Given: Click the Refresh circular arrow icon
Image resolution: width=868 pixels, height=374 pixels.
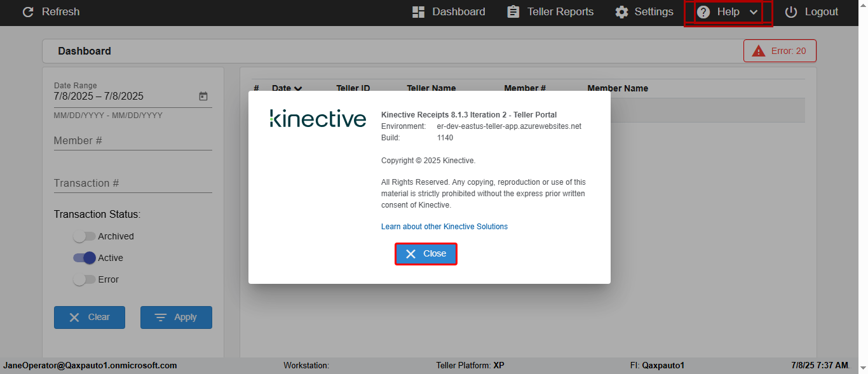Looking at the screenshot, I should (x=28, y=12).
